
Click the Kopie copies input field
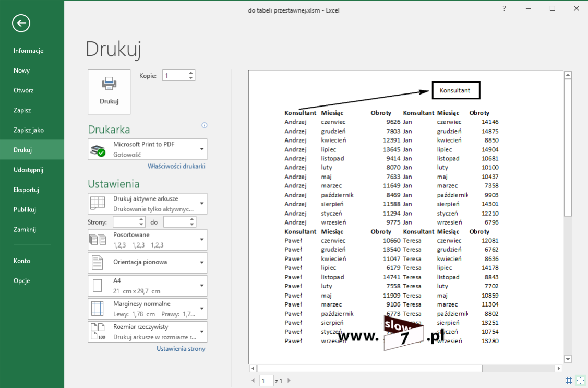[x=175, y=75]
